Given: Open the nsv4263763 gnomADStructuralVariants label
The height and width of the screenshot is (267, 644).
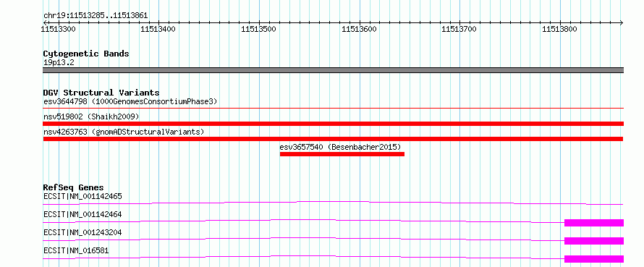Looking at the screenshot, I should click(x=124, y=132).
